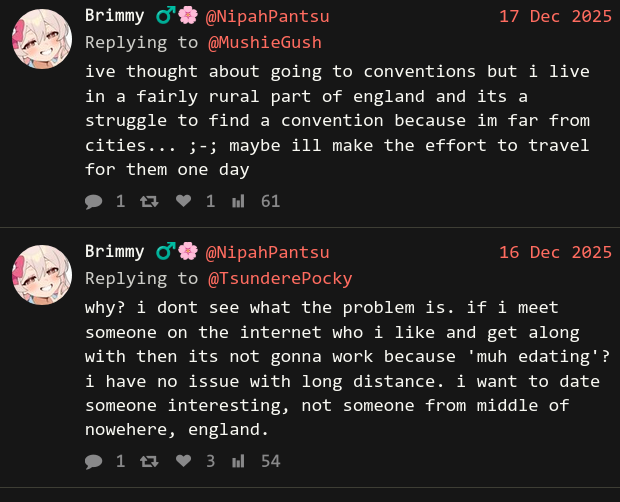620x502 pixels.
Task: View stats icon showing 61 views
Action: point(238,201)
